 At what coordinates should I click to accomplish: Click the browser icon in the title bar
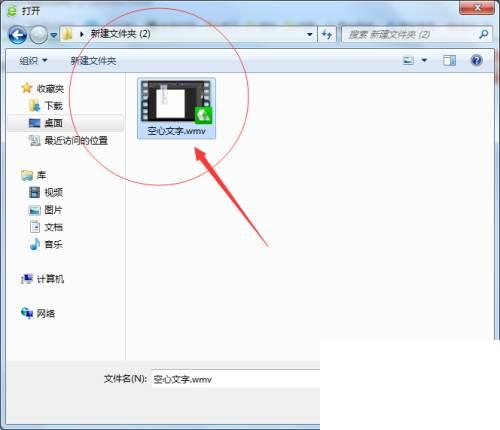pyautogui.click(x=12, y=11)
